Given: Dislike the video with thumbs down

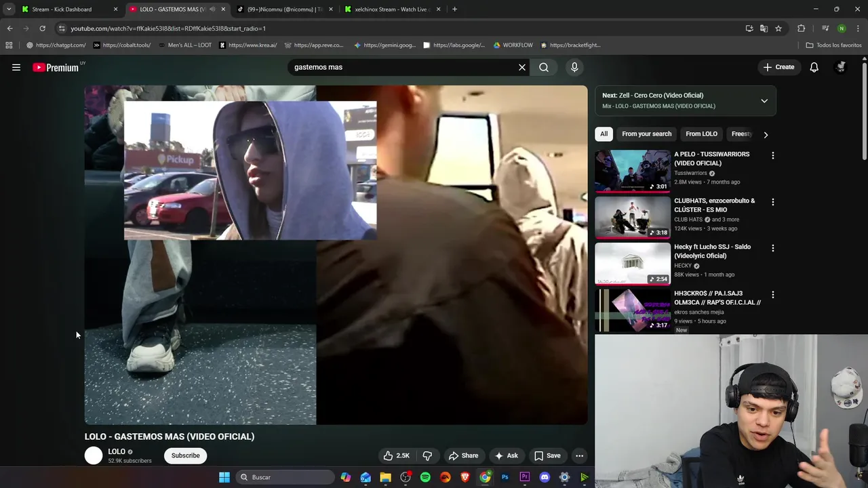Looking at the screenshot, I should [427, 455].
